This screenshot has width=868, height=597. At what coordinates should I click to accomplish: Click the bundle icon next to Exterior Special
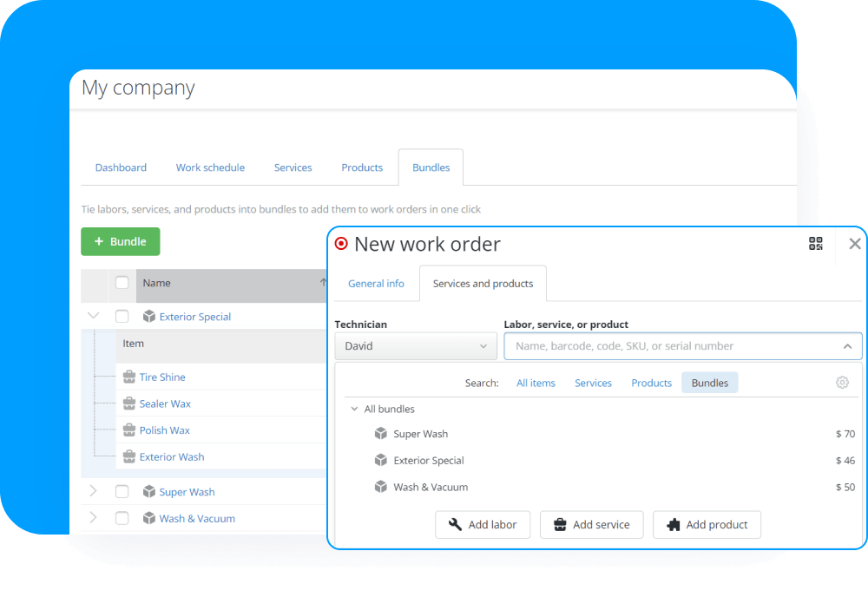(149, 316)
